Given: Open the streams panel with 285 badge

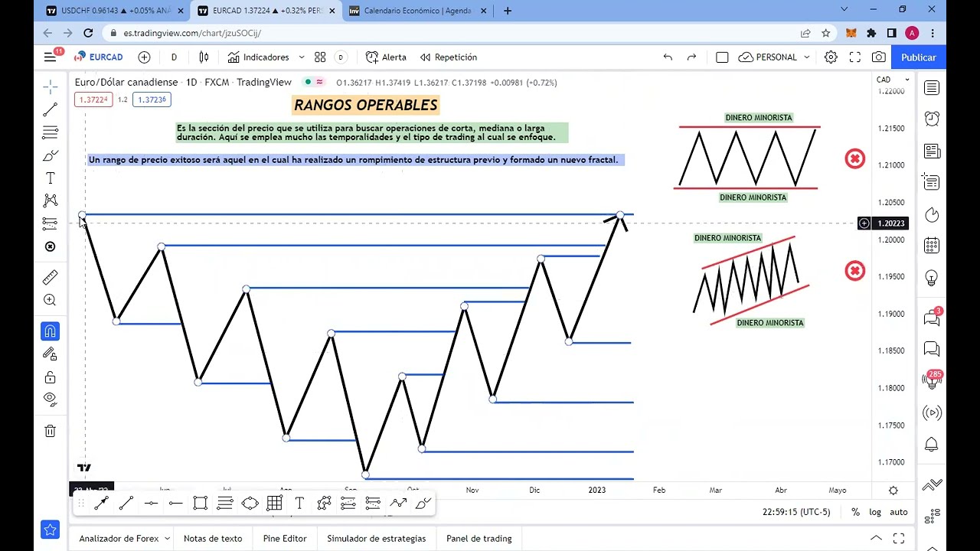Looking at the screenshot, I should click(932, 381).
